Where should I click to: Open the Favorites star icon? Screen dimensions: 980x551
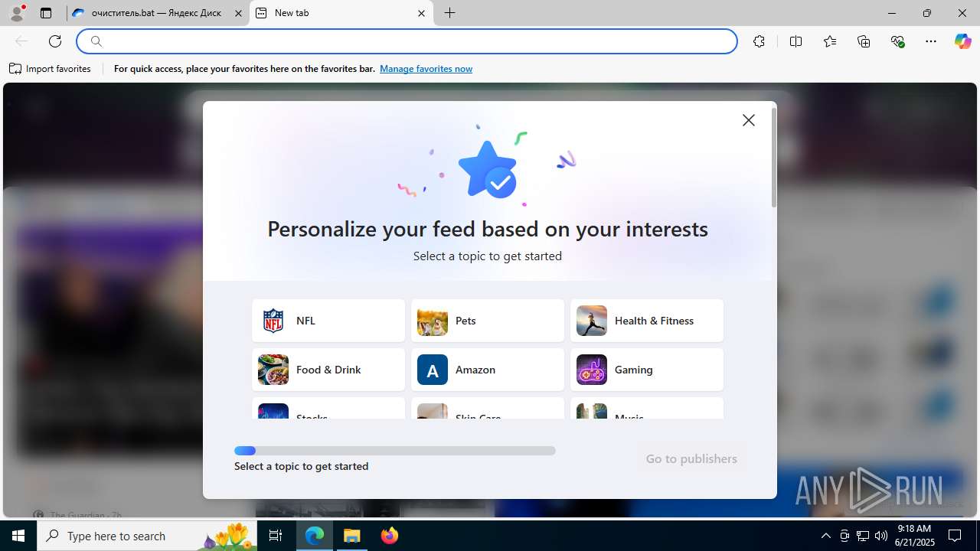click(830, 41)
